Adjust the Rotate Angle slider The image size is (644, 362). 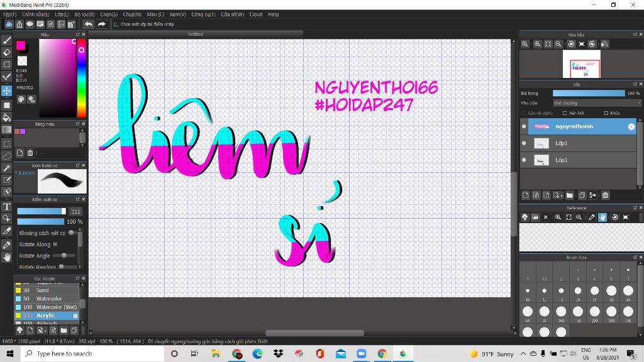pos(63,256)
